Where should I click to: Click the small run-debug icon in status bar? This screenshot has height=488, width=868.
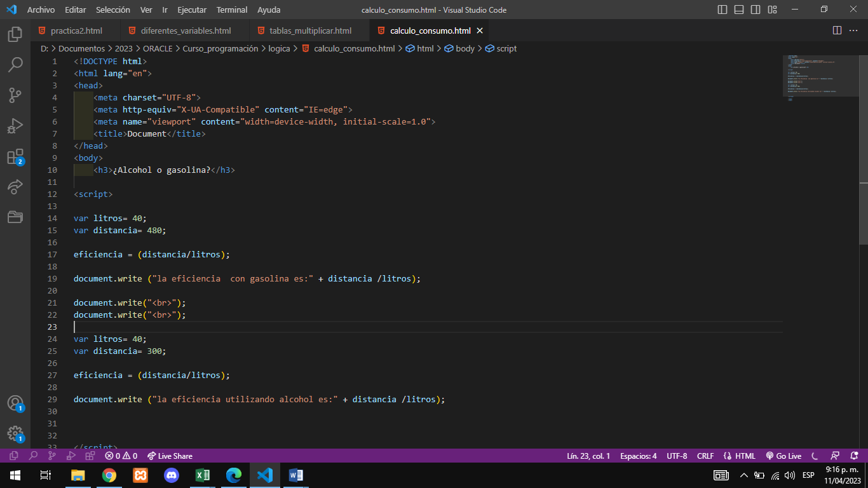pyautogui.click(x=71, y=456)
